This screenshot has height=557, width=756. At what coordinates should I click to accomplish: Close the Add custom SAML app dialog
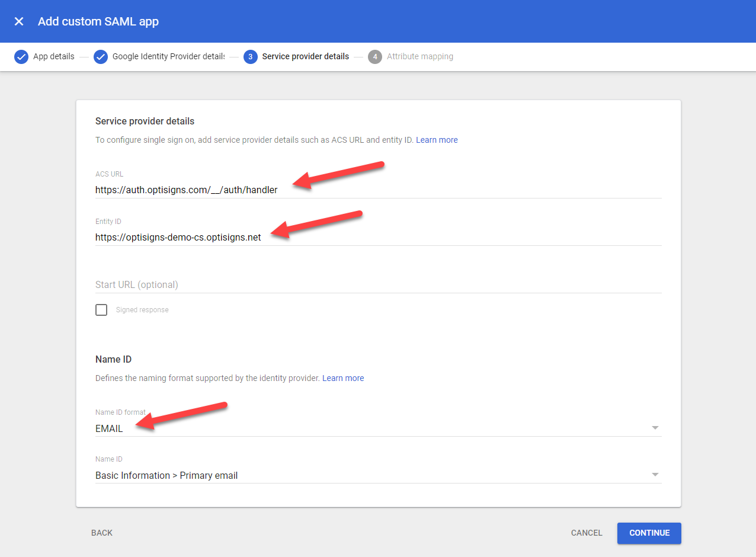(19, 21)
